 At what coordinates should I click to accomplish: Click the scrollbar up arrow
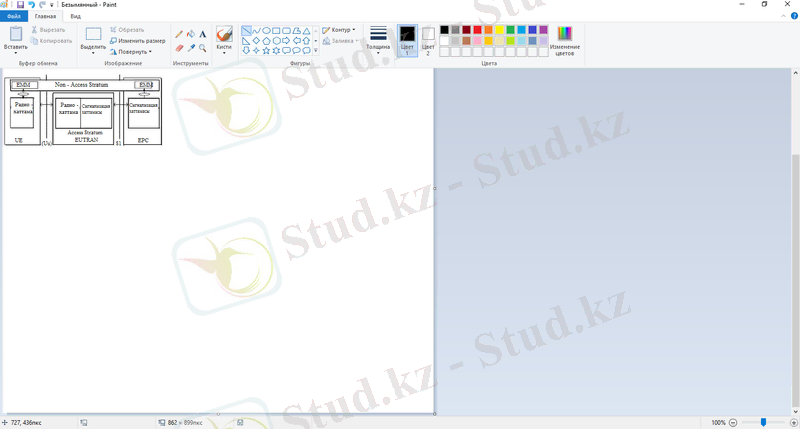pyautogui.click(x=795, y=73)
